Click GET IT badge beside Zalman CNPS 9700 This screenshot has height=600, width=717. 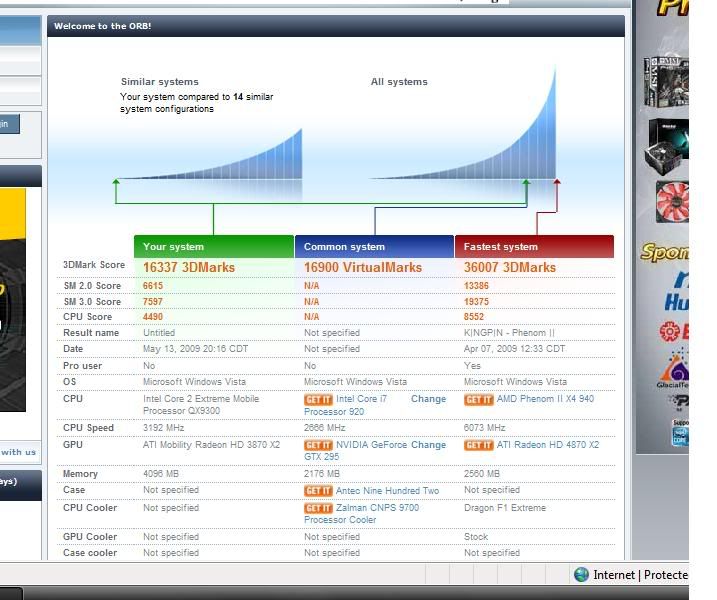pyautogui.click(x=318, y=509)
